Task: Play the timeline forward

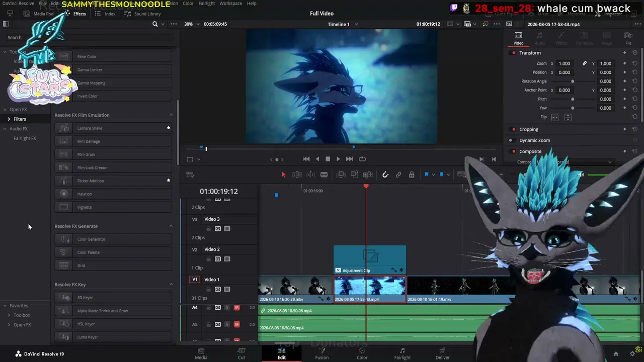Action: click(x=338, y=159)
